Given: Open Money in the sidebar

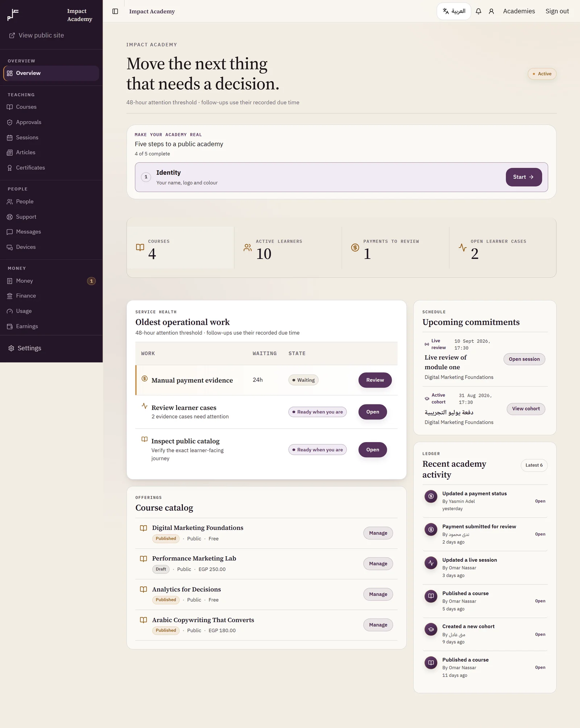Looking at the screenshot, I should [51, 281].
